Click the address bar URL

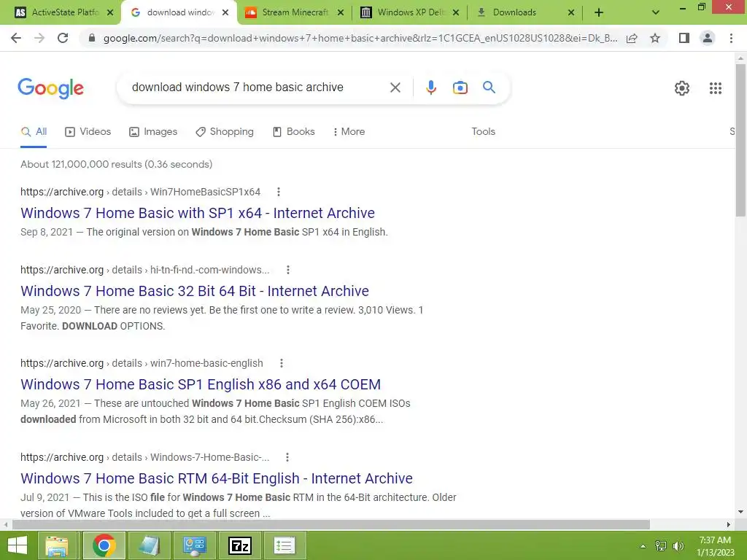click(360, 38)
